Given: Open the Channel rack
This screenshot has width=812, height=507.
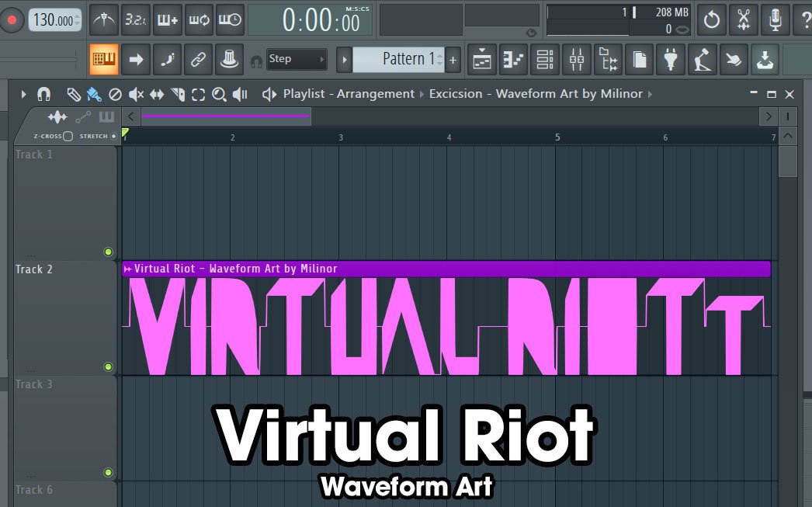Looking at the screenshot, I should (545, 59).
